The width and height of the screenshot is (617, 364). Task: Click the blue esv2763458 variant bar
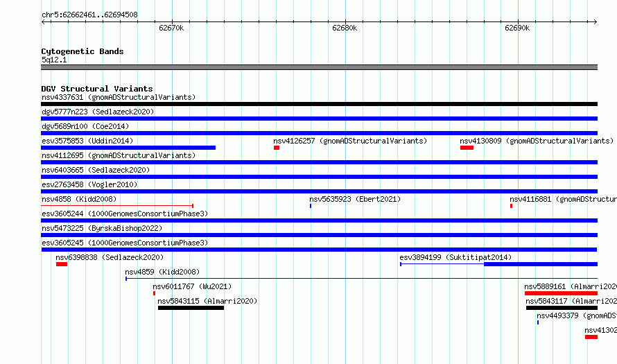(319, 191)
